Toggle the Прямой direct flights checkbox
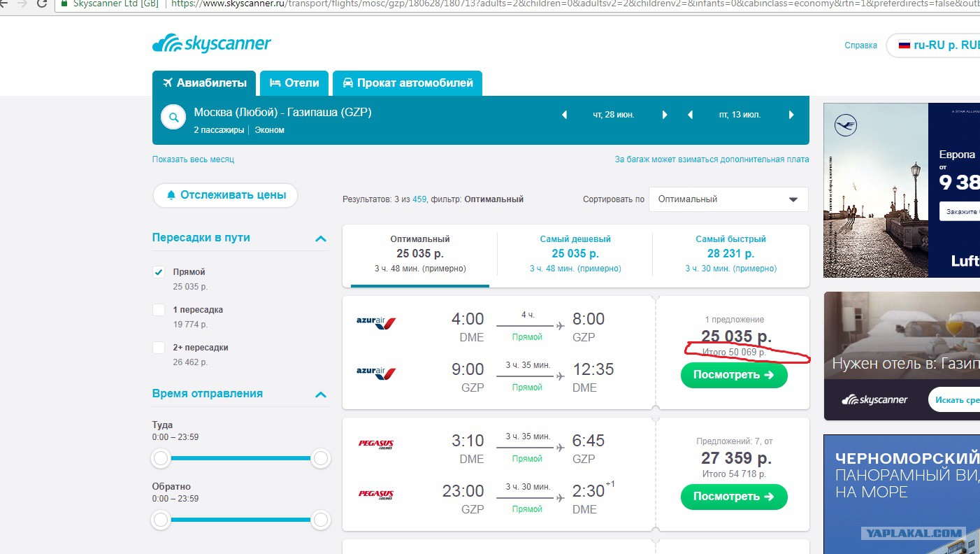This screenshot has height=554, width=980. [159, 272]
